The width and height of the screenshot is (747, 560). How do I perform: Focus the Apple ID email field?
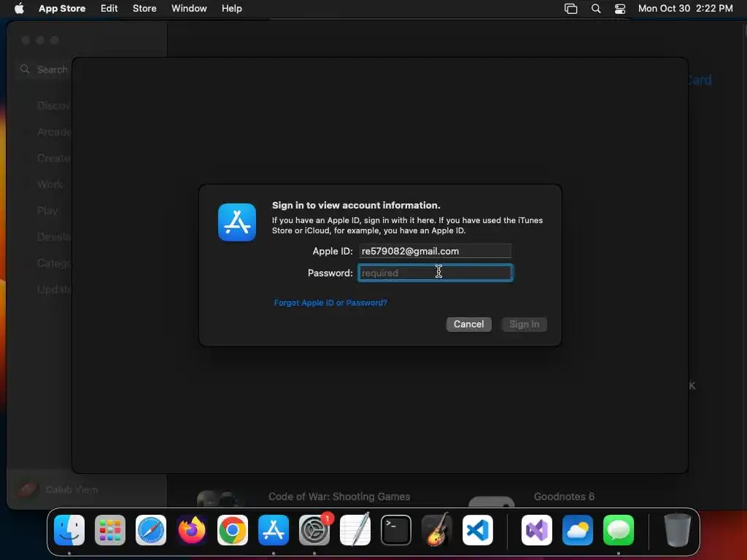(435, 251)
